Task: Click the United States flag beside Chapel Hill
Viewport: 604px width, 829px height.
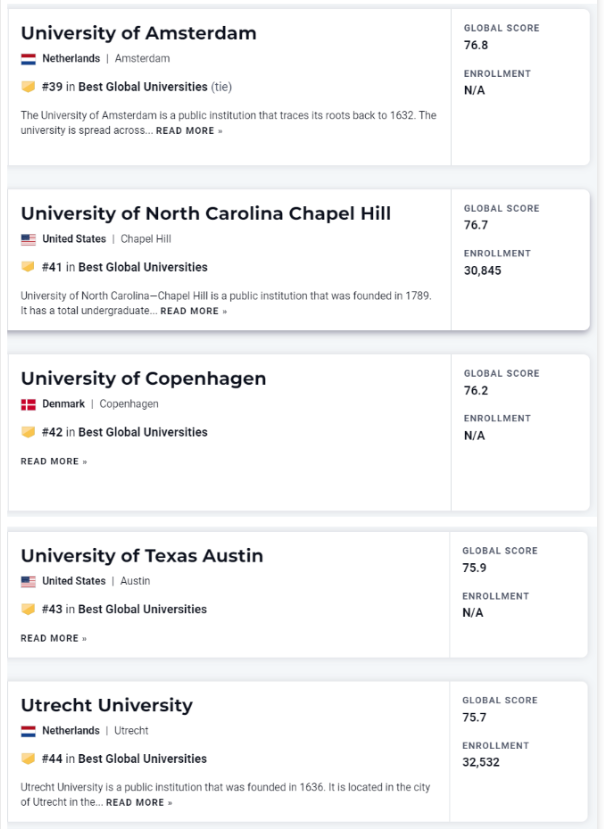Action: coord(28,240)
